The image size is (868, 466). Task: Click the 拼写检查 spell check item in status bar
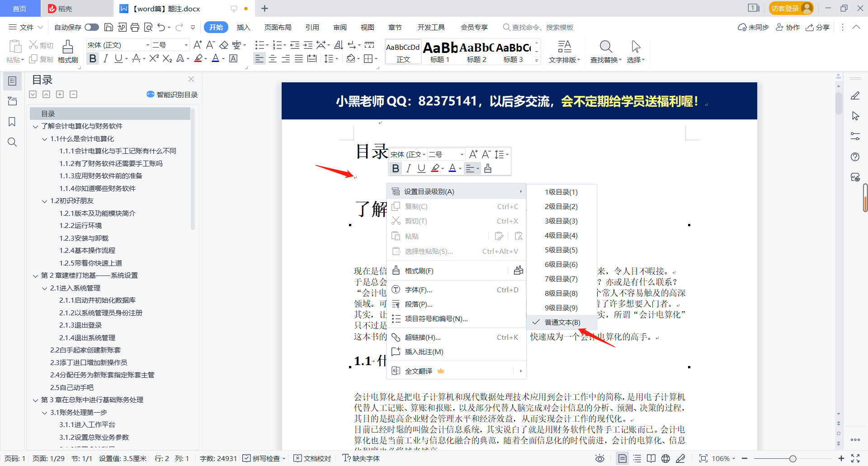click(264, 458)
